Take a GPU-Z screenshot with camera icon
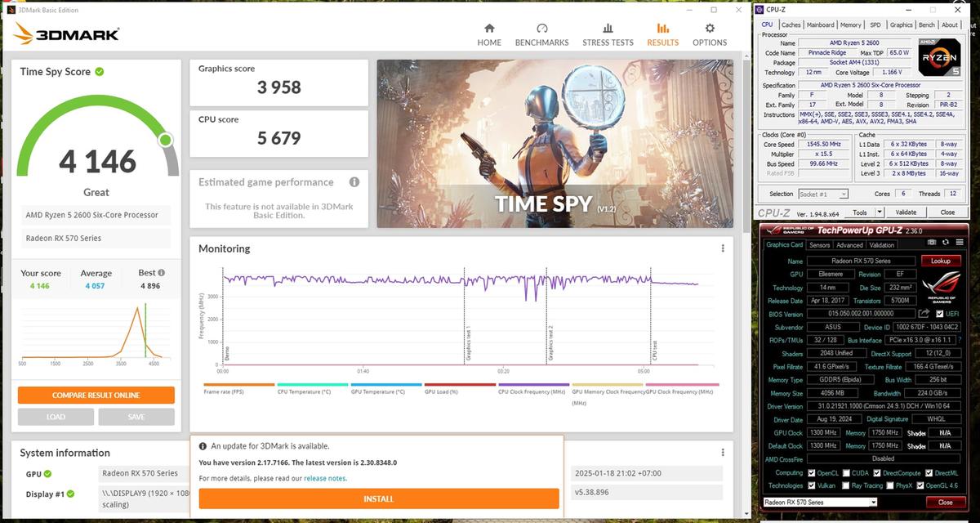 pos(933,242)
